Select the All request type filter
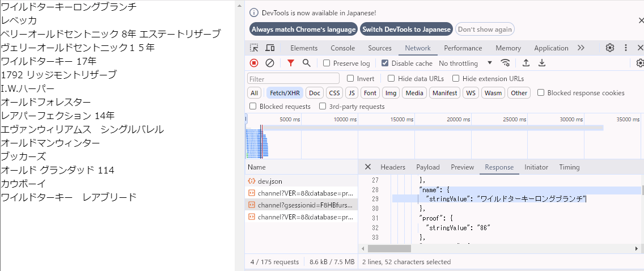Viewport: 644px width, 271px height. 254,93
